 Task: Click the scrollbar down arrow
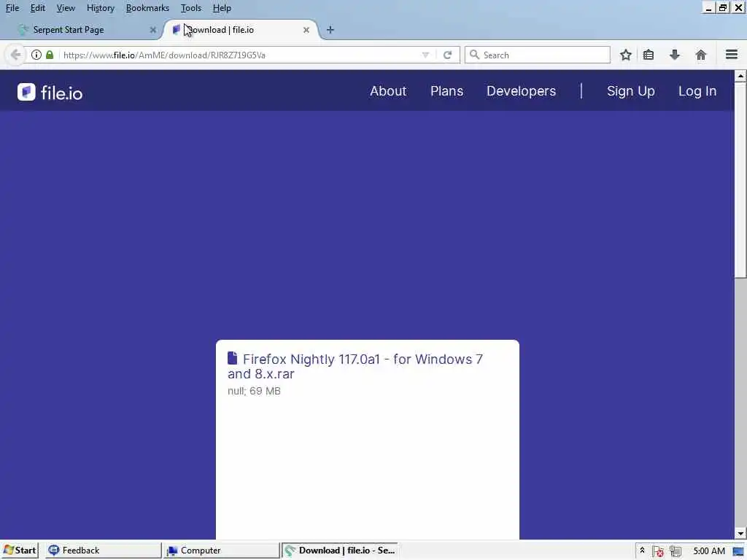click(x=740, y=533)
